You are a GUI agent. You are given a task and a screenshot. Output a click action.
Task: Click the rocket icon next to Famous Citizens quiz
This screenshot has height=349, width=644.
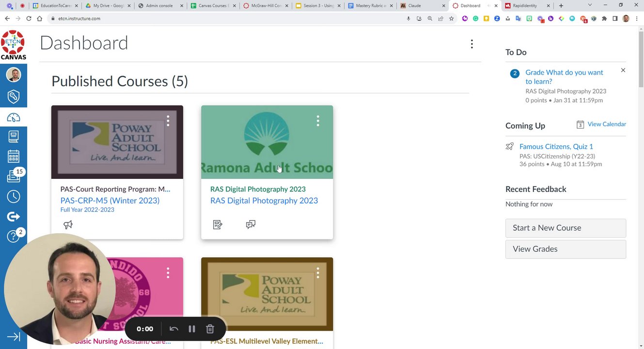[x=509, y=146]
